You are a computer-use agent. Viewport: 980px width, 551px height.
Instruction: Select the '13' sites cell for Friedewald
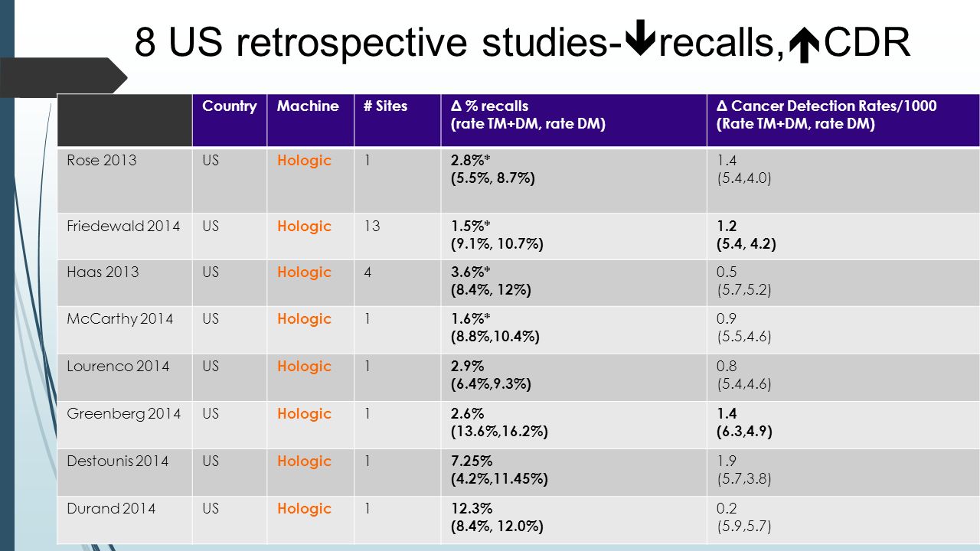(397, 236)
